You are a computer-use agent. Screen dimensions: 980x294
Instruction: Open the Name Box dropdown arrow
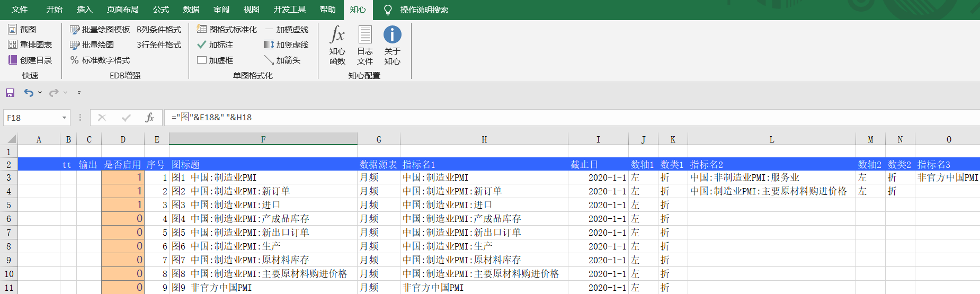[x=65, y=118]
